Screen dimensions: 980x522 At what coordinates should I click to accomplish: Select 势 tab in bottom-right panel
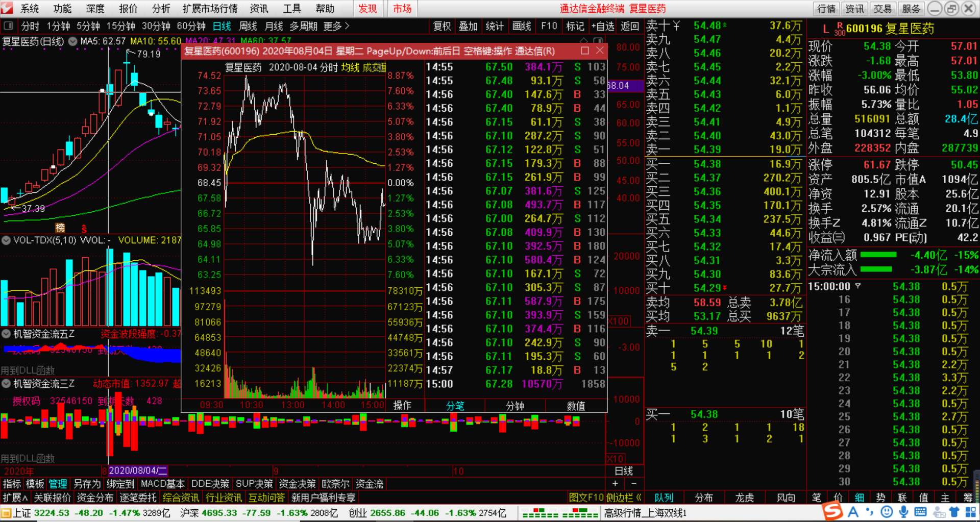881,498
